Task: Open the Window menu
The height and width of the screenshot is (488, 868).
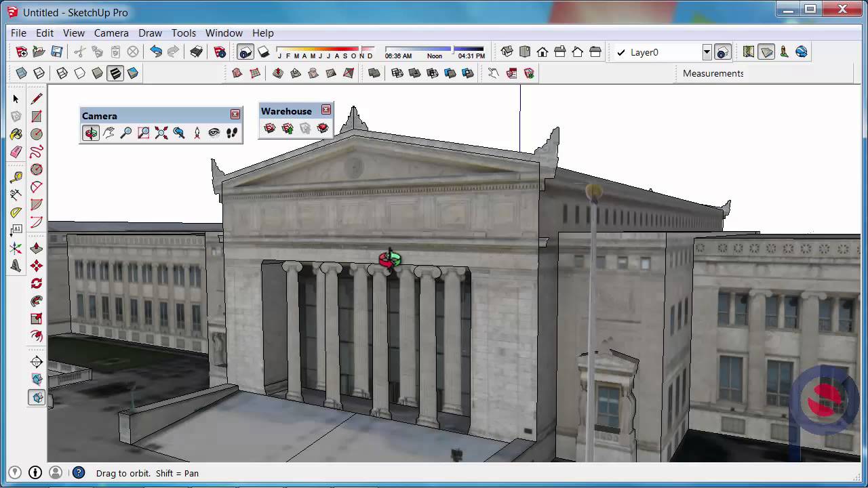Action: click(224, 33)
